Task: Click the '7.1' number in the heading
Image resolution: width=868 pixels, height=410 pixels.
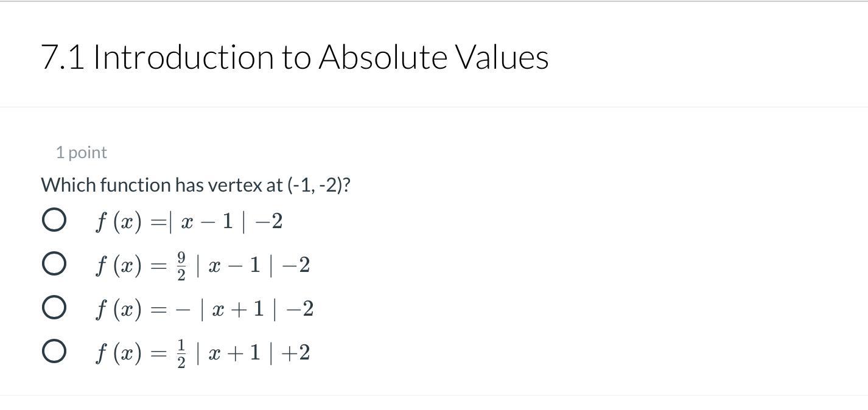Action: pyautogui.click(x=63, y=57)
